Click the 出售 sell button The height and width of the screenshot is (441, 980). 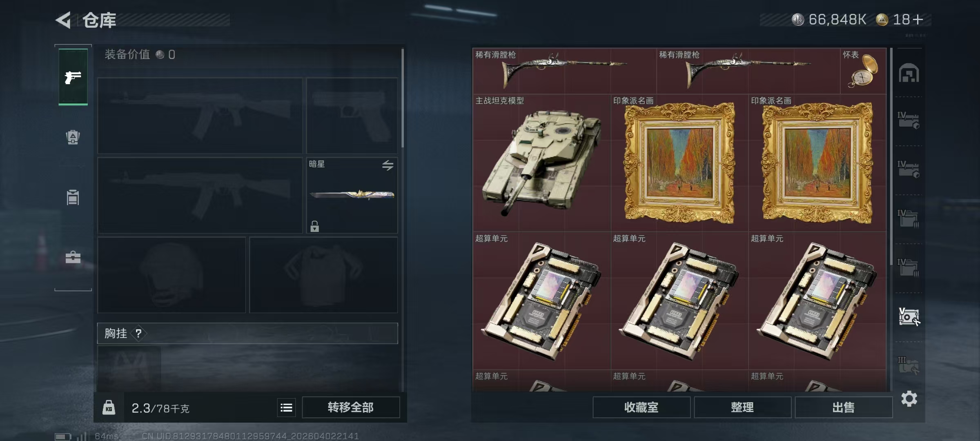click(844, 408)
